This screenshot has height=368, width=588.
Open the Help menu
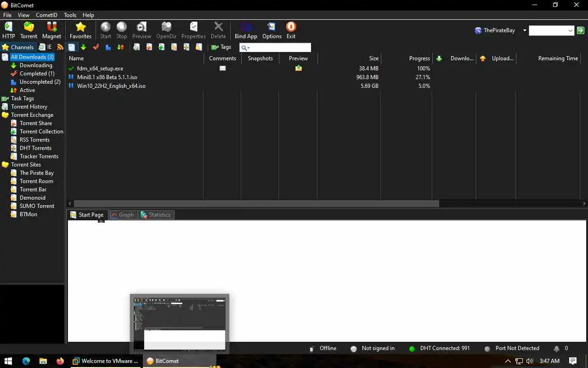[88, 15]
